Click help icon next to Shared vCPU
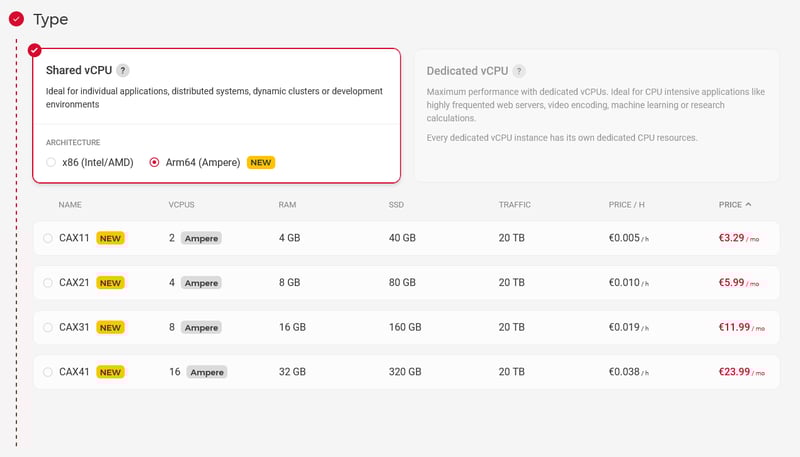 coord(123,70)
